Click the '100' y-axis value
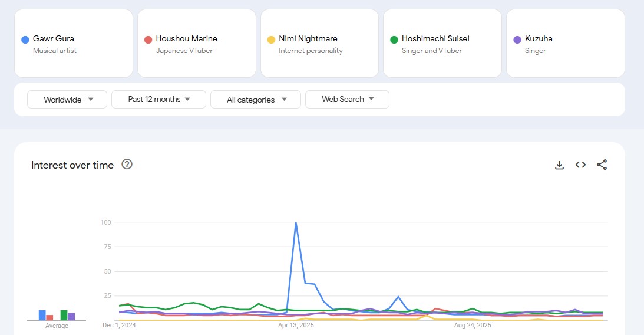 pos(105,222)
